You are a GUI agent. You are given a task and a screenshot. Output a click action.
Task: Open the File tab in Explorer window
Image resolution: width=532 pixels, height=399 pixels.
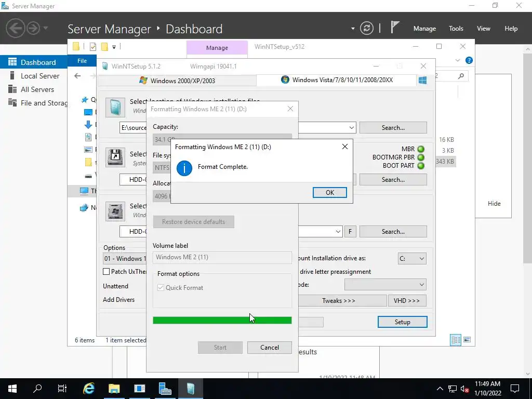(x=82, y=61)
